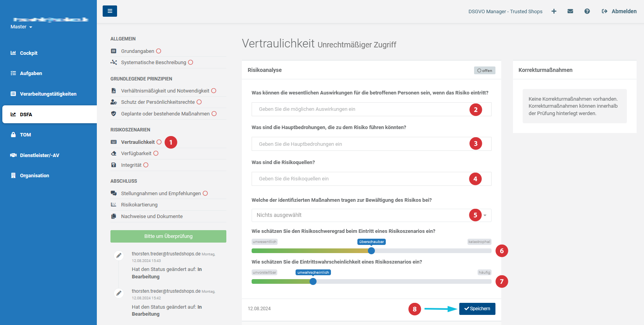Open the help question mark icon

click(x=587, y=11)
